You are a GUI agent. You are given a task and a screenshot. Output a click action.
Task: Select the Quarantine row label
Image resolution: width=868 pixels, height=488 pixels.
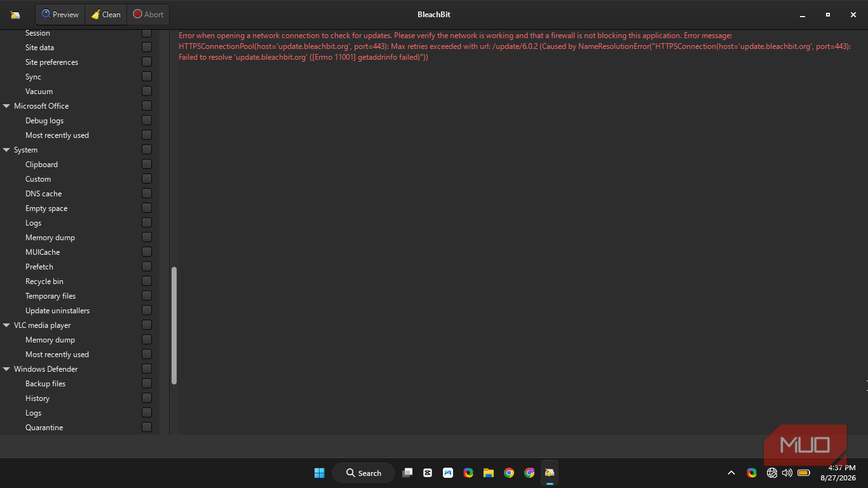click(44, 428)
